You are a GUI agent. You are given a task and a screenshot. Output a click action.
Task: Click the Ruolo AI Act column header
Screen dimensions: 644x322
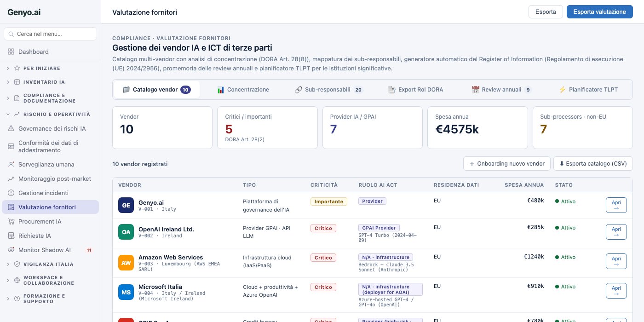(378, 185)
